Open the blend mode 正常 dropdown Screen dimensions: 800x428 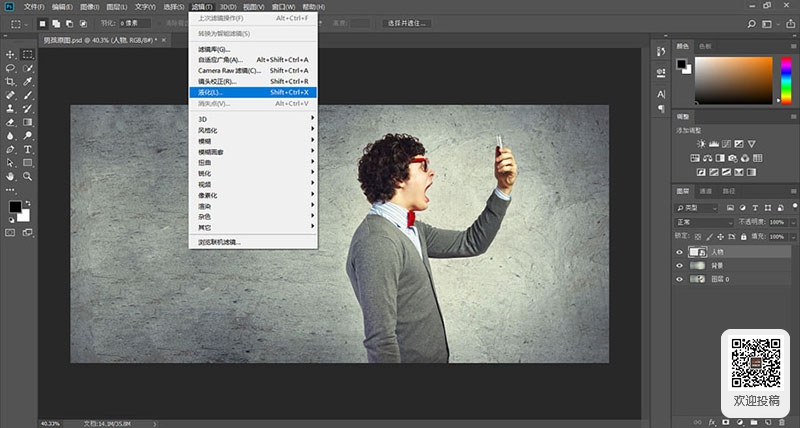coord(704,222)
